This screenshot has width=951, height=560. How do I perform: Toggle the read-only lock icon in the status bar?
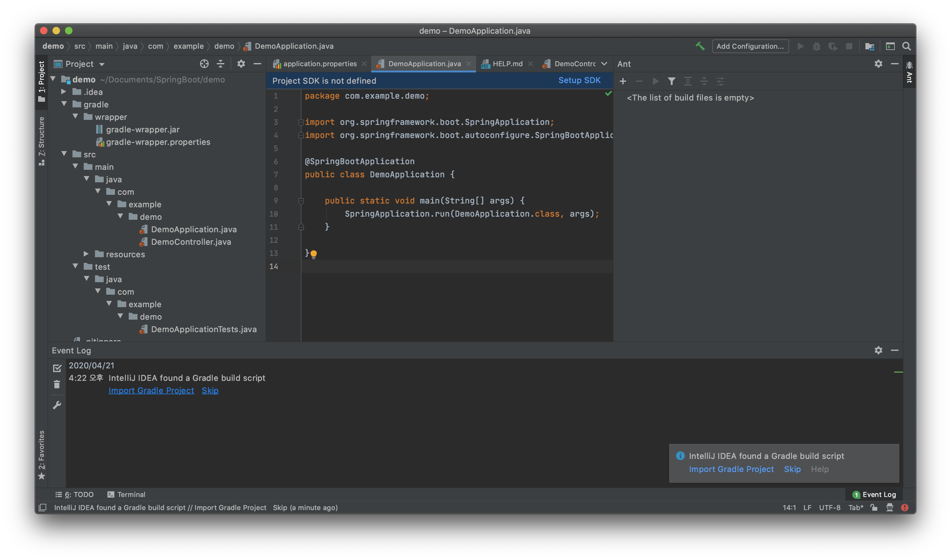click(874, 508)
